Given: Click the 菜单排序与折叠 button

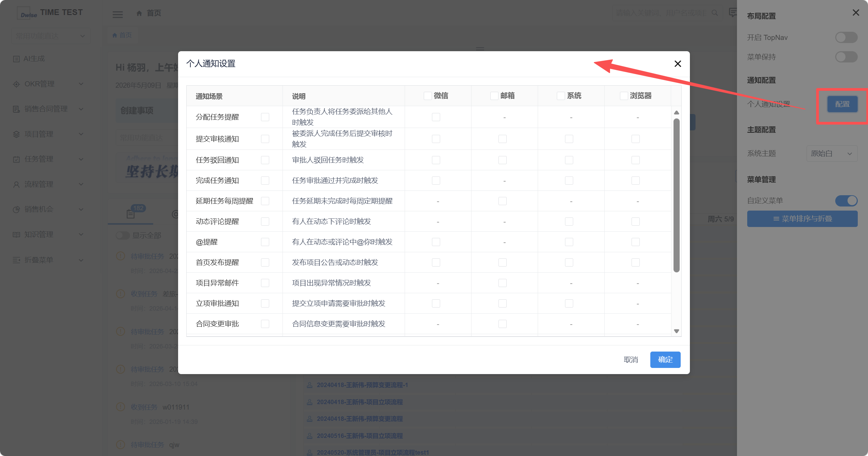Looking at the screenshot, I should click(802, 219).
